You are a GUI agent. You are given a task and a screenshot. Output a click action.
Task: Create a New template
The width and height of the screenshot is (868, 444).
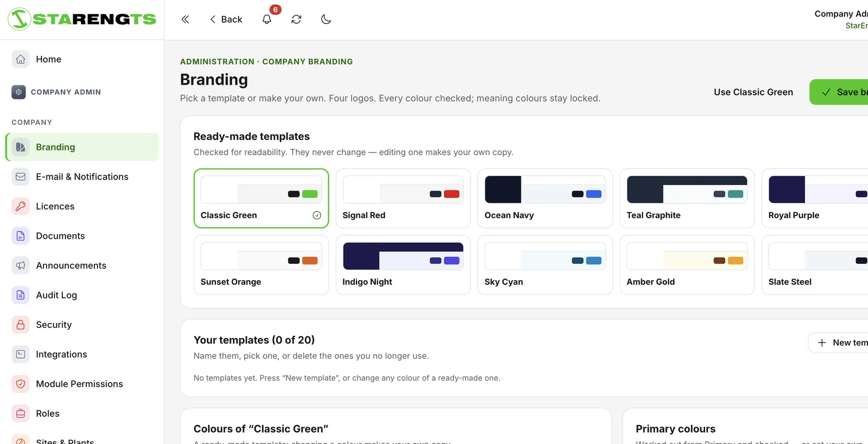[838, 342]
